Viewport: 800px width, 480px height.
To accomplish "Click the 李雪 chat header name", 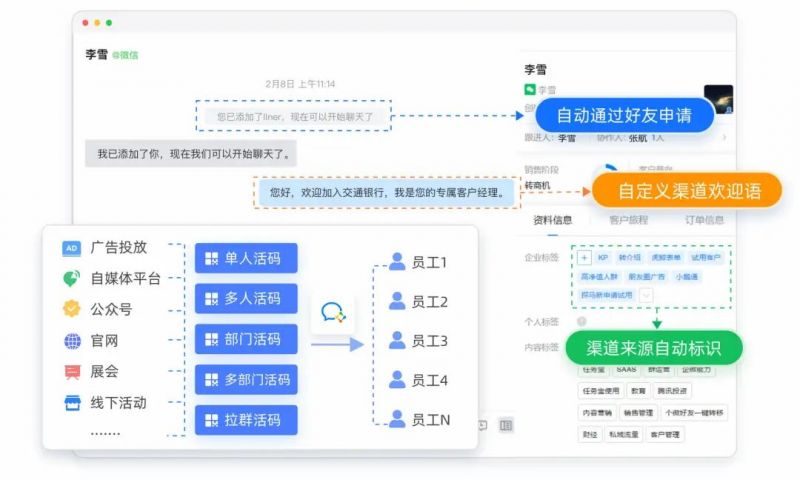I will (x=96, y=54).
